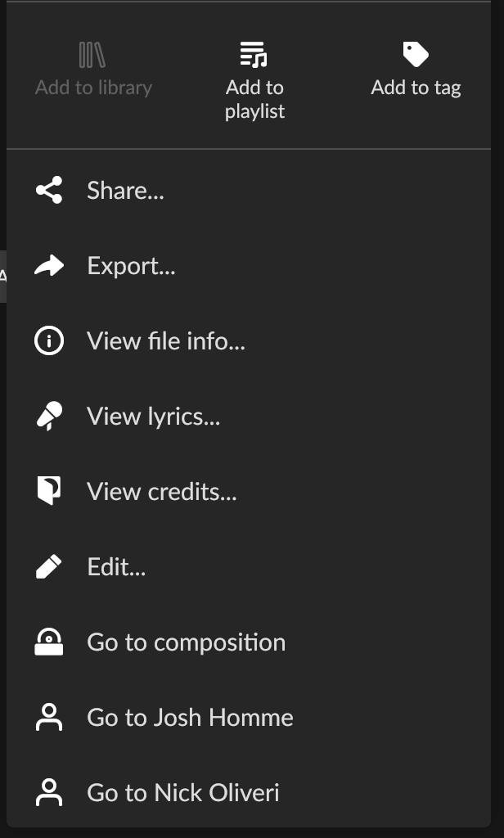Select the "Share..." menu entry
This screenshot has height=838, width=504.
click(x=126, y=191)
